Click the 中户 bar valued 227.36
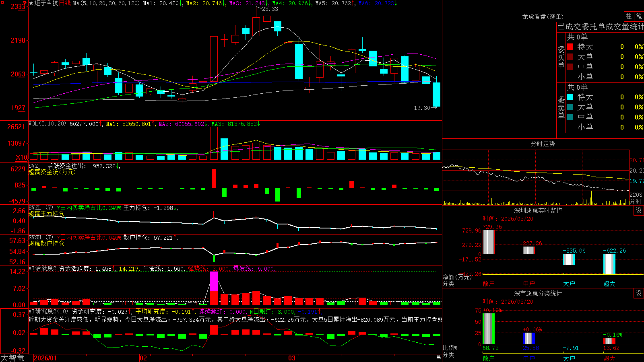 pos(529,250)
